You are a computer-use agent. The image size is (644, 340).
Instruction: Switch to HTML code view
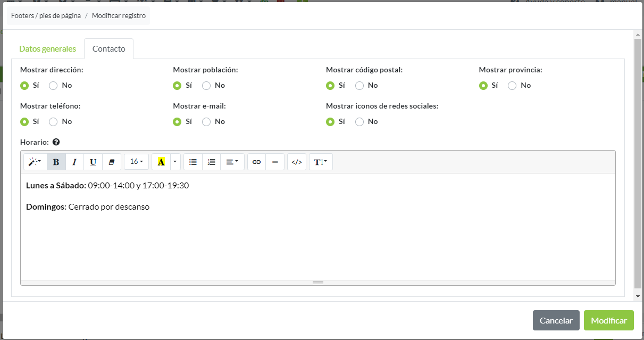tap(297, 162)
